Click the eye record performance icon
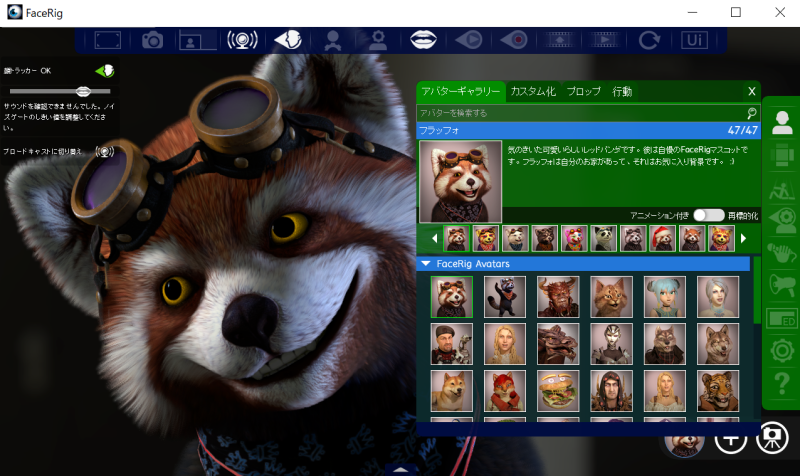 pyautogui.click(x=514, y=40)
